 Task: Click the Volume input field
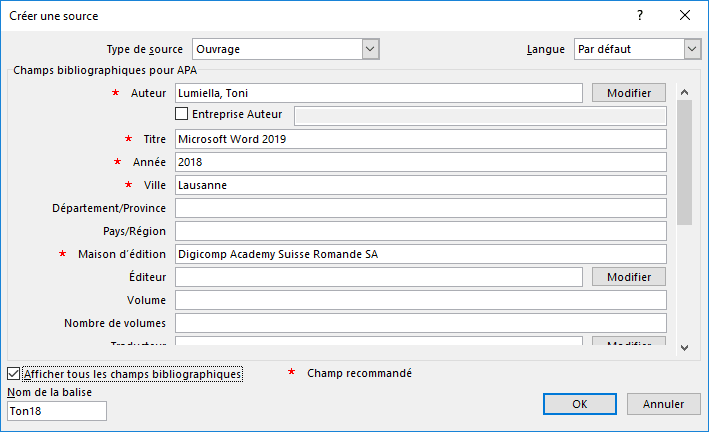(x=421, y=300)
